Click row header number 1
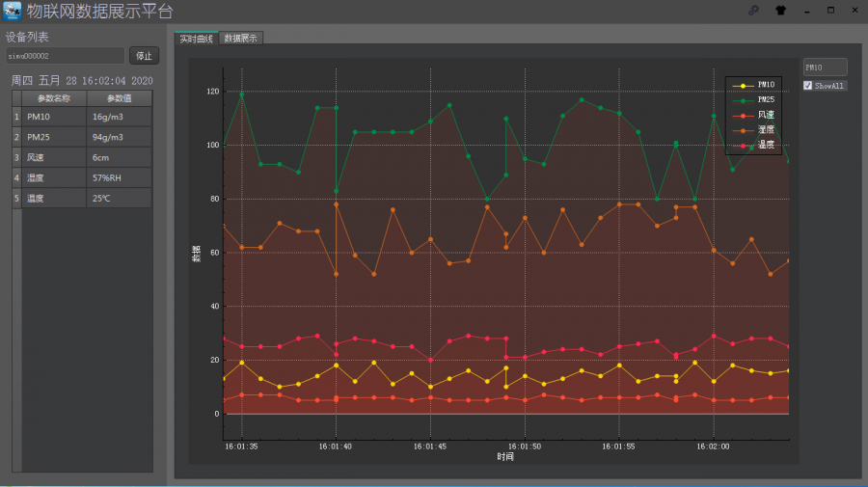 (x=15, y=117)
